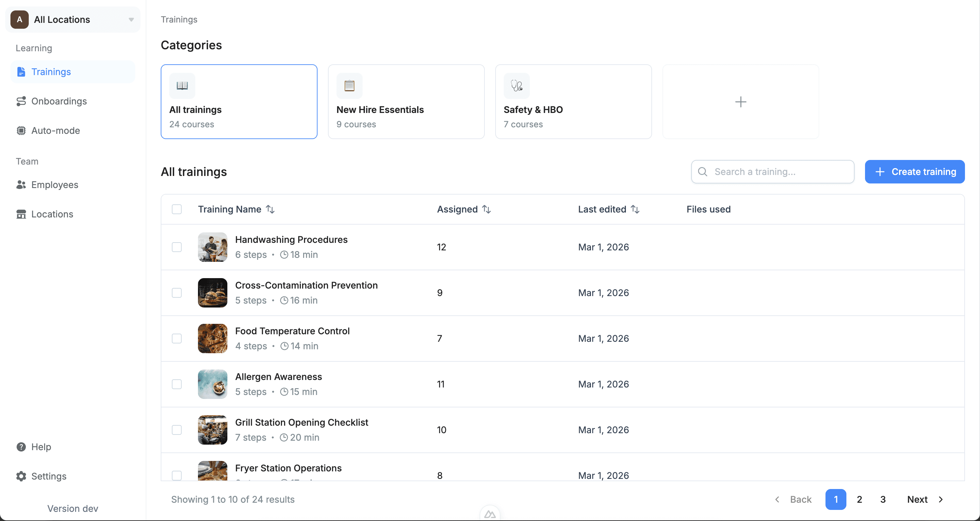The height and width of the screenshot is (521, 980).
Task: Sort by Training Name column arrows
Action: [x=270, y=209]
